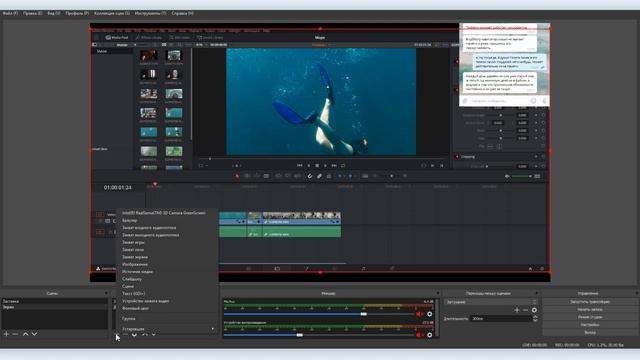Open Mic/Aux settings gear in mixer

point(429,314)
